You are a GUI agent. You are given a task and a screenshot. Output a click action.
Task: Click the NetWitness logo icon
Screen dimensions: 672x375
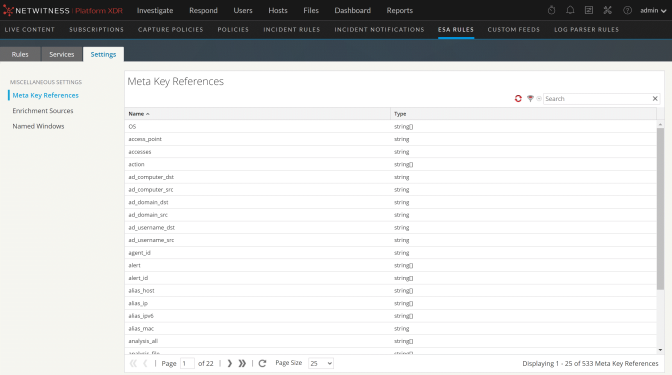coord(8,10)
